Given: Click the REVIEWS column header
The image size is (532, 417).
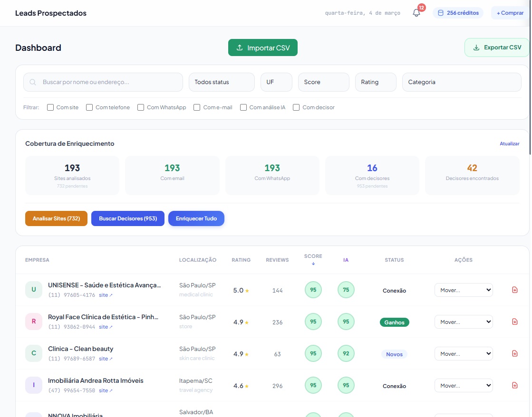Looking at the screenshot, I should [x=277, y=260].
